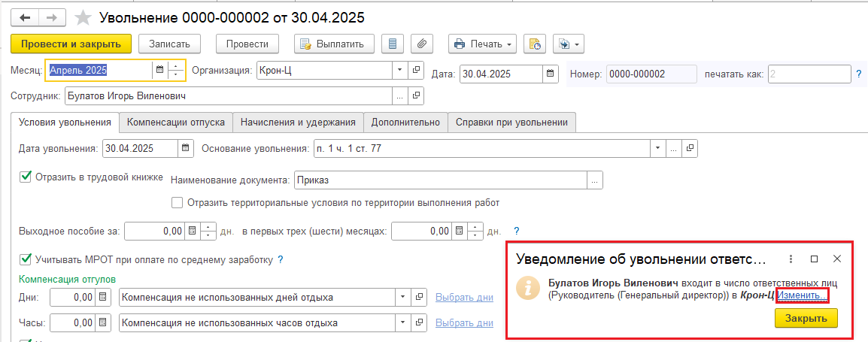Open the help question mark next to Учитывать МРОТ
The width and height of the screenshot is (868, 342).
tap(280, 259)
